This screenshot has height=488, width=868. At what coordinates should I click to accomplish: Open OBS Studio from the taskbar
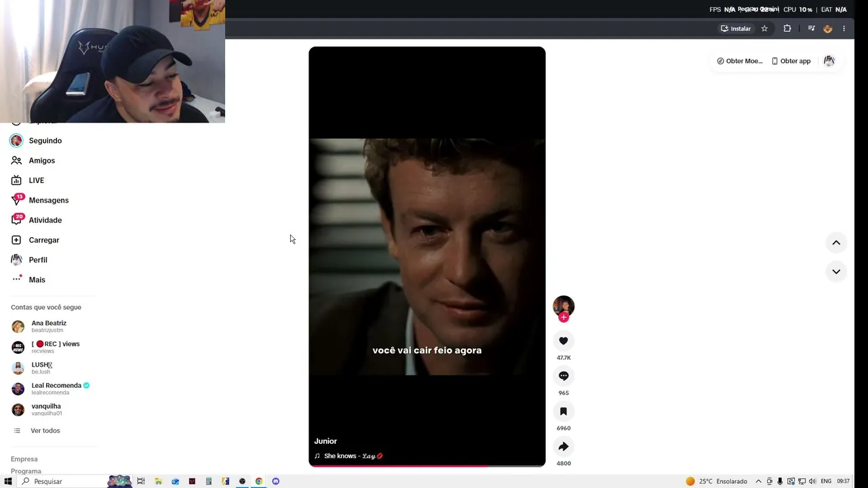tap(242, 481)
